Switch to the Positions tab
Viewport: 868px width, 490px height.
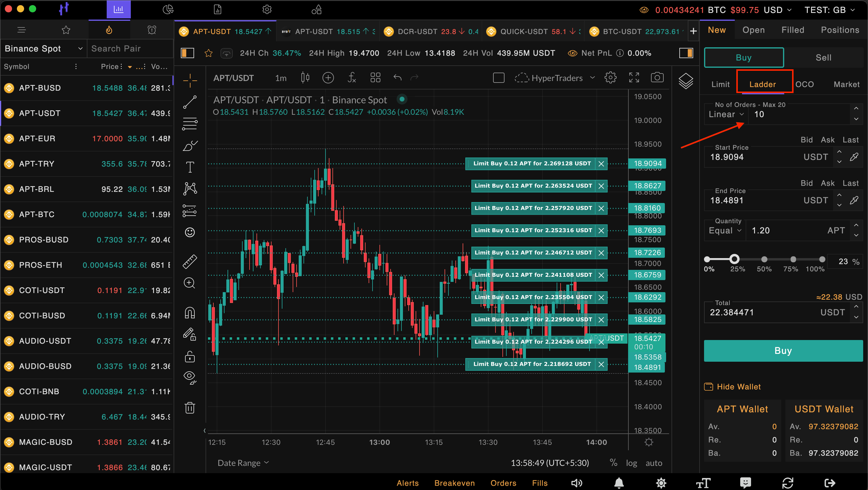point(840,30)
